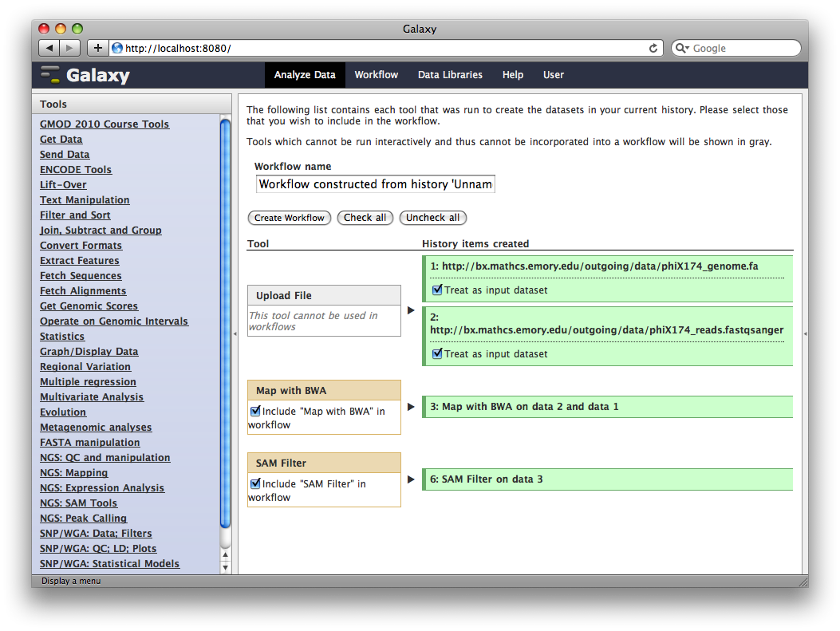This screenshot has width=840, height=631.
Task: Click the URL address bar
Action: (x=386, y=48)
